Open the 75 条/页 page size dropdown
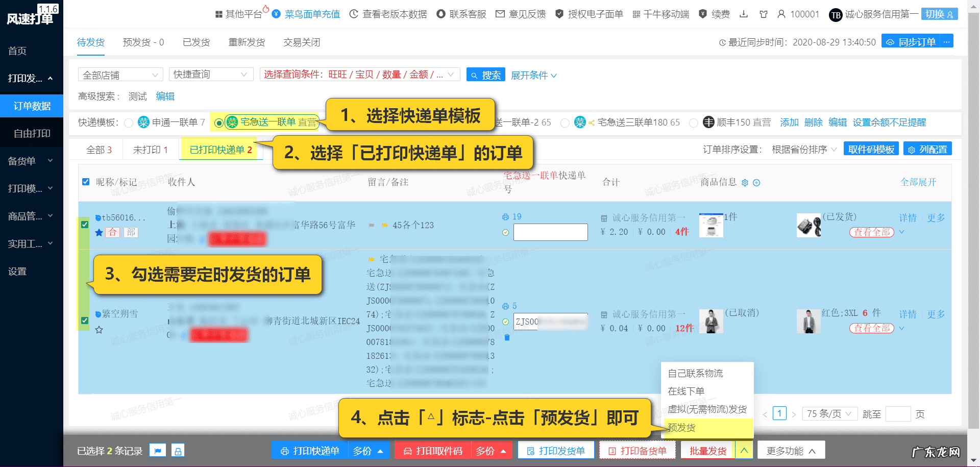The height and width of the screenshot is (467, 980). click(x=829, y=413)
